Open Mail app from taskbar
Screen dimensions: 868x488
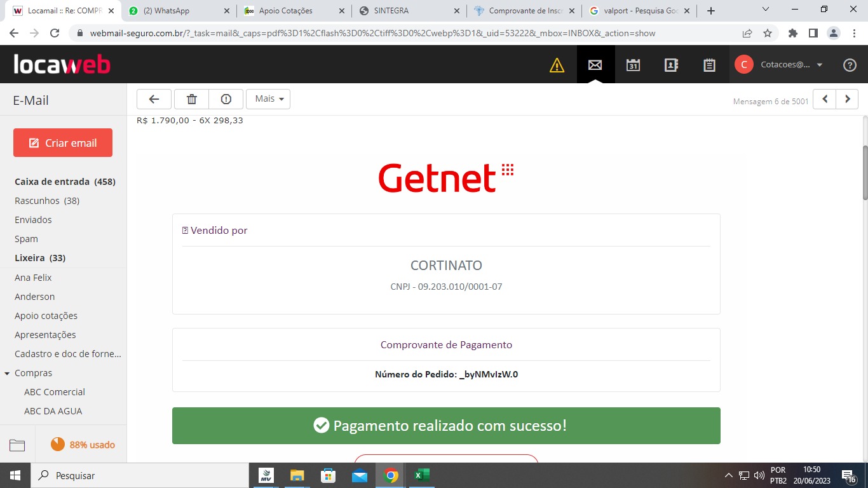(x=360, y=475)
